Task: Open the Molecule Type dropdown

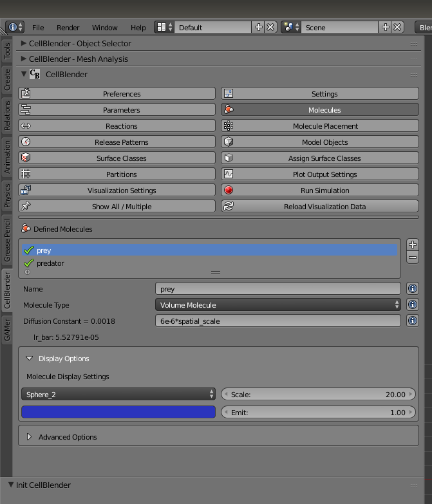Action: pos(278,304)
